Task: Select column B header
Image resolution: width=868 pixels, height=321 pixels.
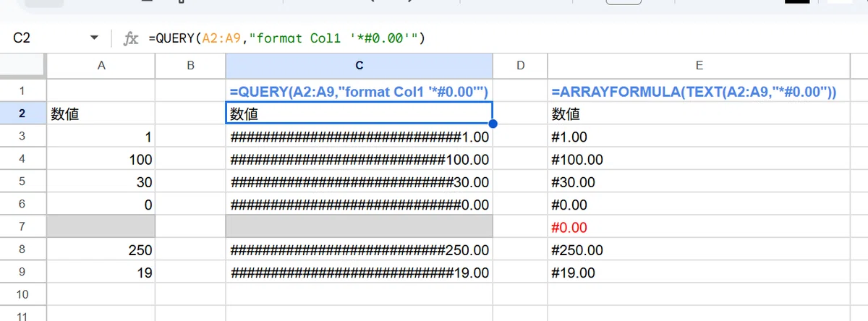Action: pyautogui.click(x=190, y=66)
